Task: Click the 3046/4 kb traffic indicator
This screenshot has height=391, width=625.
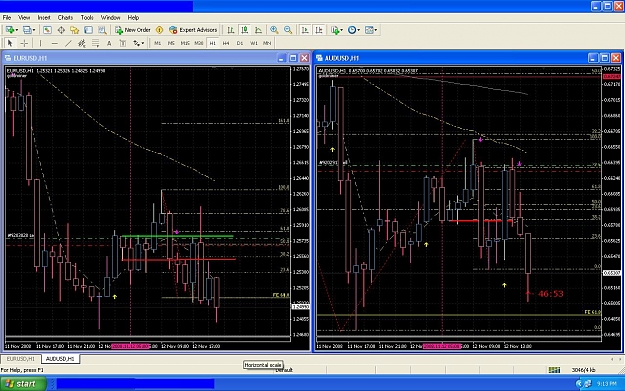Action: (x=583, y=370)
